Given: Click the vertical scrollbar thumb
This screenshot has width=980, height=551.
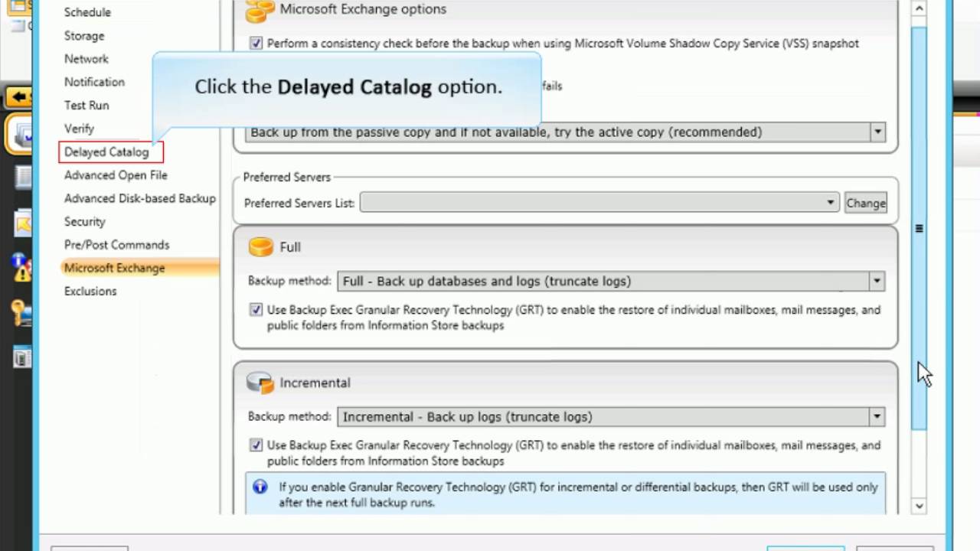Looking at the screenshot, I should tap(919, 228).
